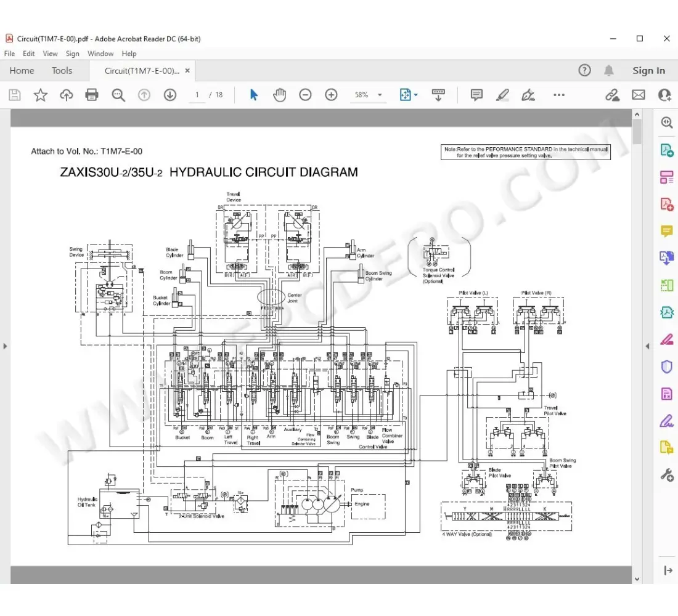Viewport: 678px width, 616px height.
Task: Open the 58% zoom level dropdown
Action: click(x=368, y=95)
